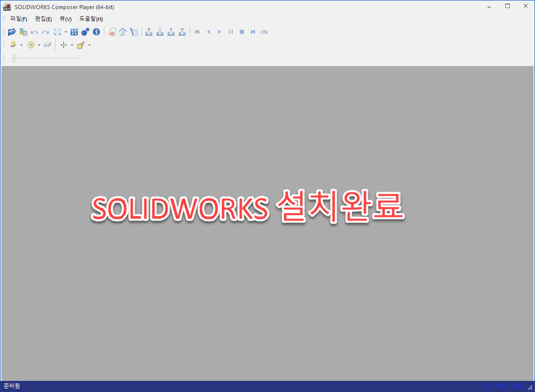Maximize the Composer Player window
This screenshot has height=392, width=535.
[507, 6]
